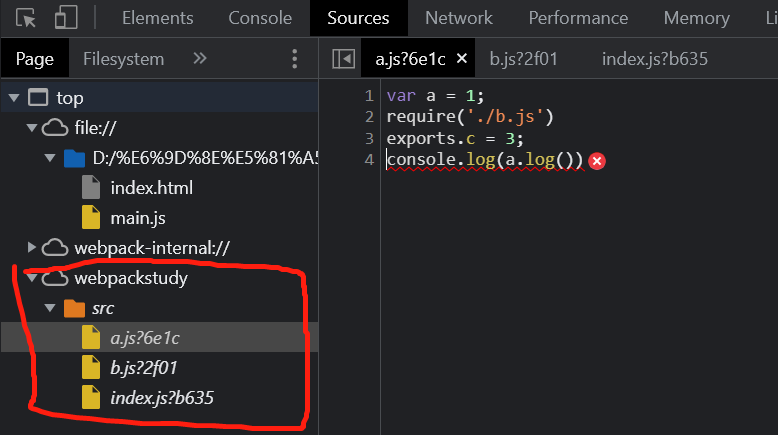
Task: Expand the webpack-internal:// tree node
Action: point(32,247)
